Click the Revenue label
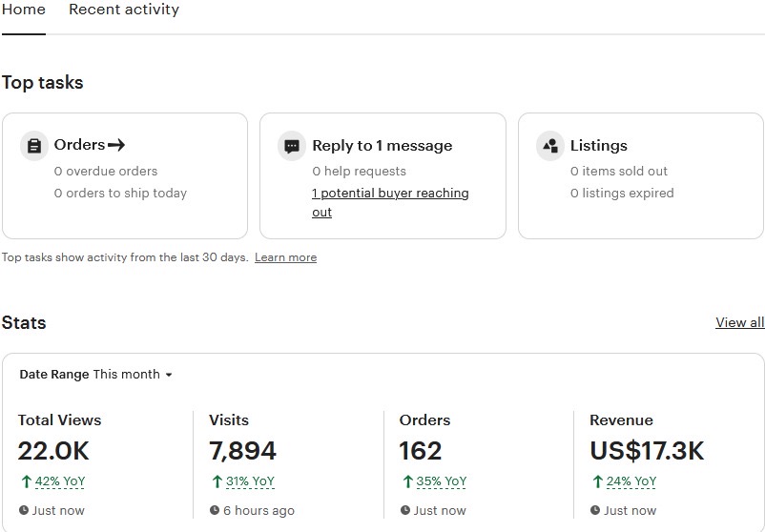The image size is (765, 532). click(x=621, y=420)
